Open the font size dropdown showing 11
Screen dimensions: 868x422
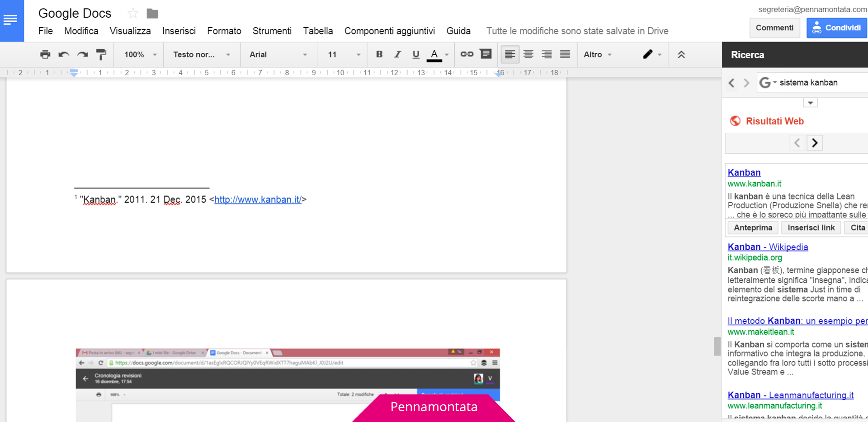[342, 54]
